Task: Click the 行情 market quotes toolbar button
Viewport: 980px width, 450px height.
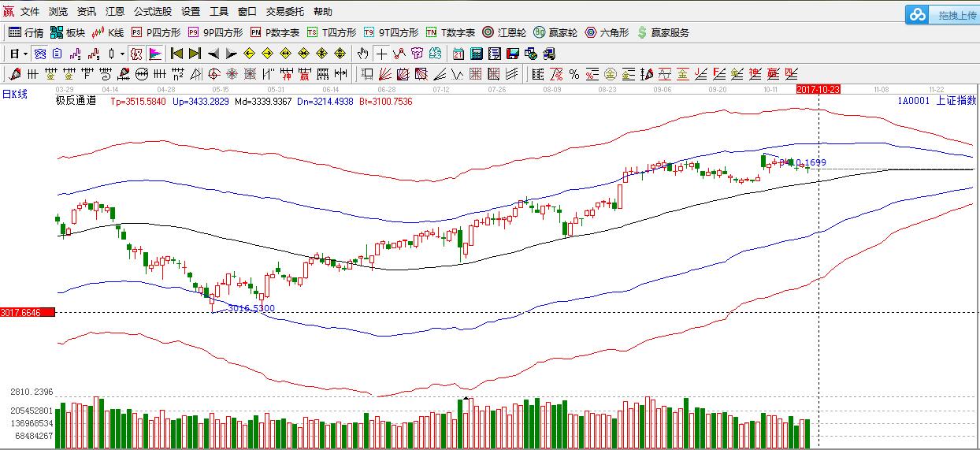Action: click(x=26, y=32)
